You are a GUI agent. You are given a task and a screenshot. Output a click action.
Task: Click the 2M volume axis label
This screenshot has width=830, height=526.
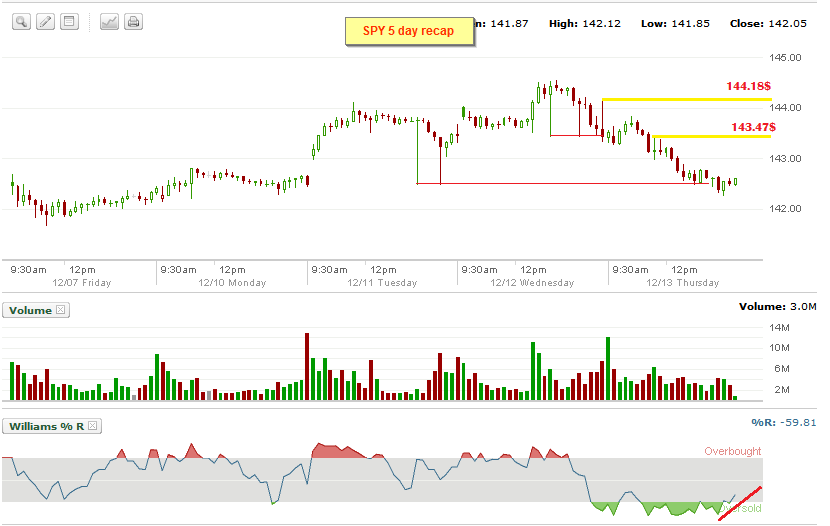click(782, 389)
